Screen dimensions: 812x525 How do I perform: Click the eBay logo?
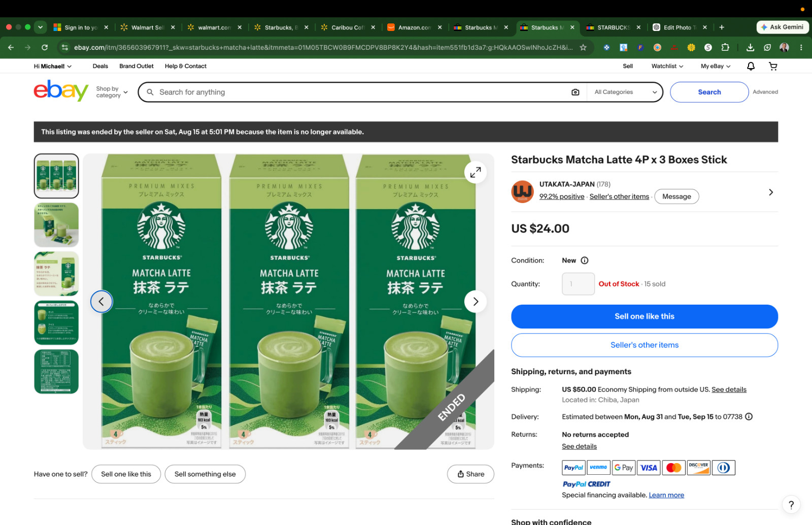click(x=61, y=91)
